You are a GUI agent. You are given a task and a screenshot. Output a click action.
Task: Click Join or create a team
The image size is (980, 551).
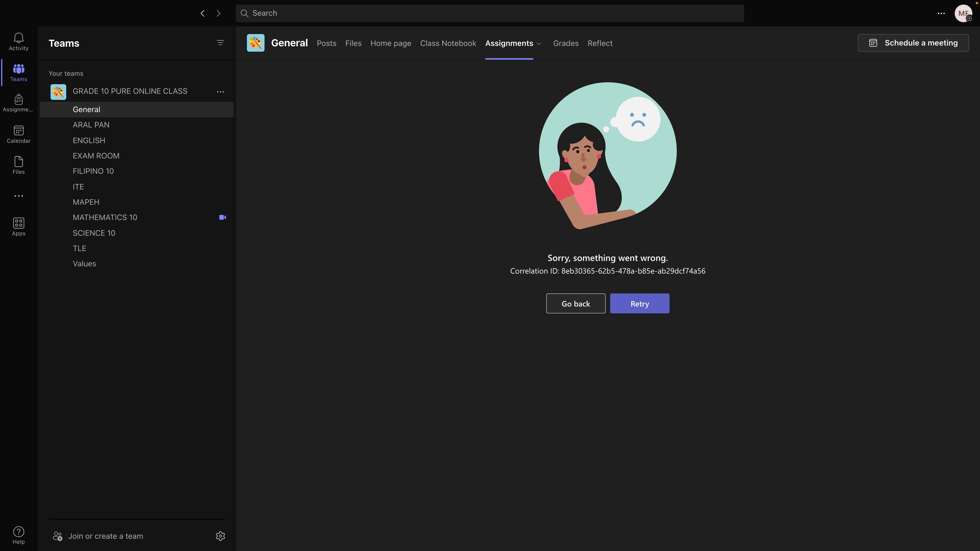(x=106, y=536)
